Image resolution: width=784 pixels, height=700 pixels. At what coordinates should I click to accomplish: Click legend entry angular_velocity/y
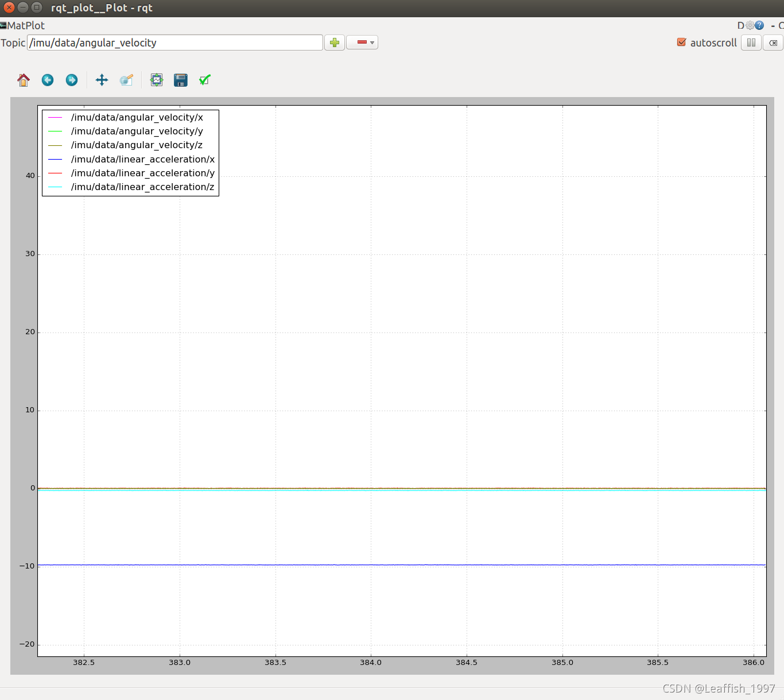[x=137, y=131]
